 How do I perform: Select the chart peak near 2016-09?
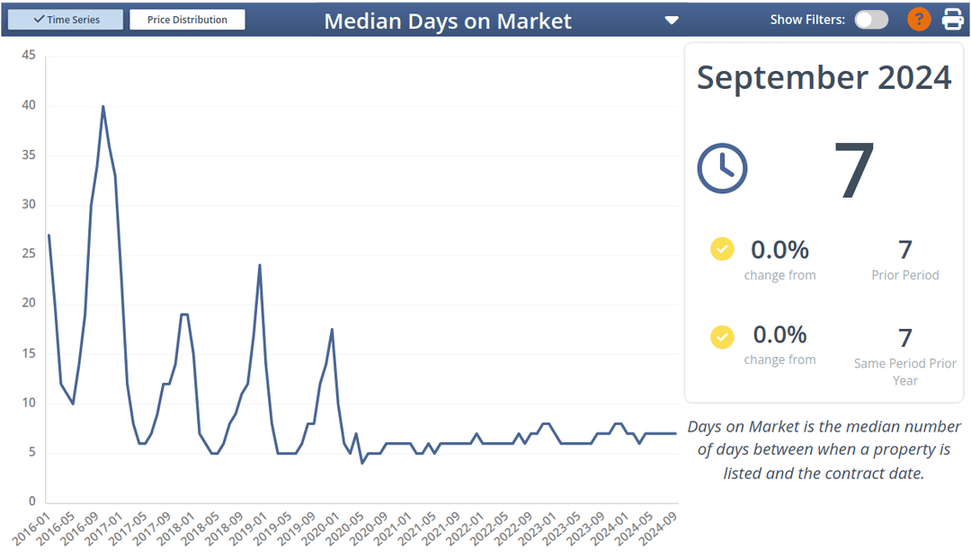tap(103, 106)
